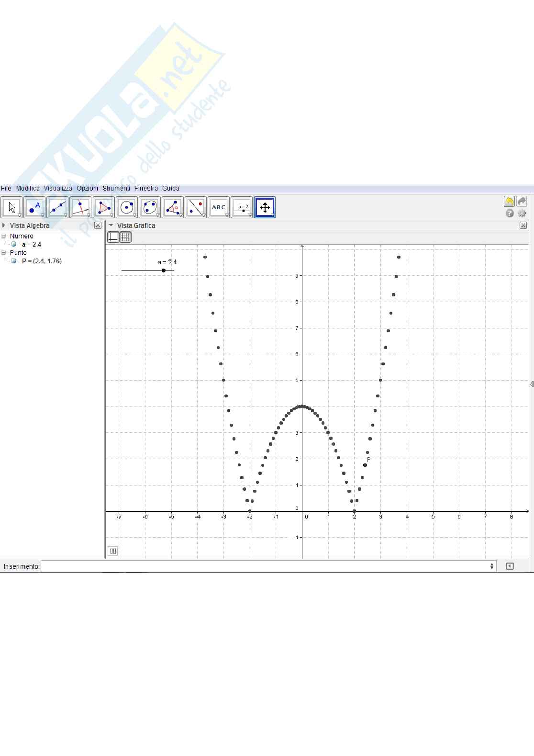Collapse the Punto tree group

point(4,253)
